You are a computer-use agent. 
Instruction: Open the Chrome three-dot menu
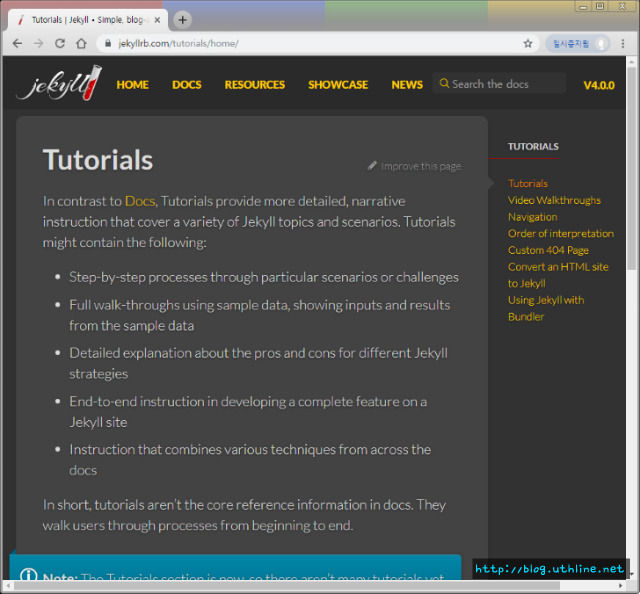[623, 43]
